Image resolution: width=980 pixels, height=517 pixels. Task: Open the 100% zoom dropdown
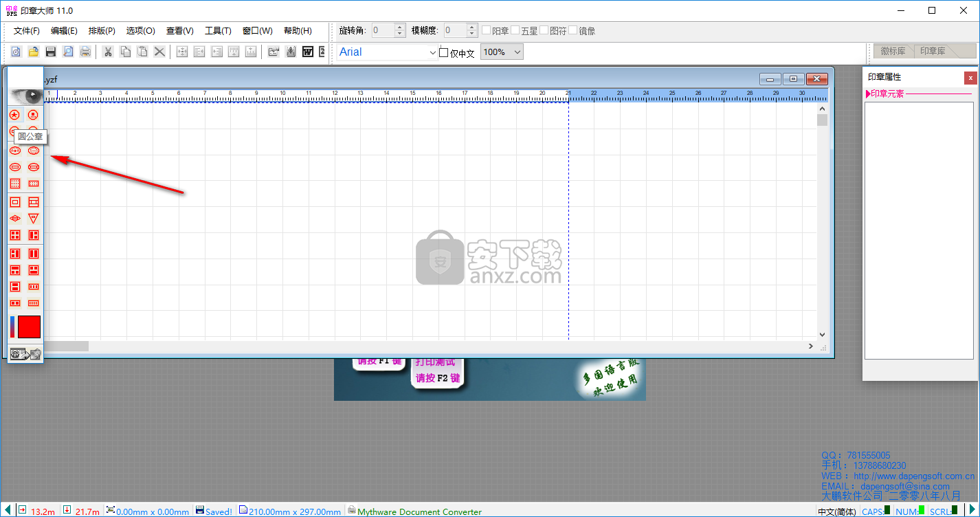tap(502, 52)
